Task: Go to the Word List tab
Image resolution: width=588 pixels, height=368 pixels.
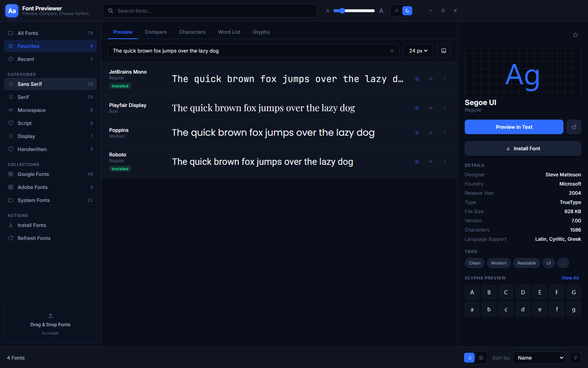Action: 229,32
